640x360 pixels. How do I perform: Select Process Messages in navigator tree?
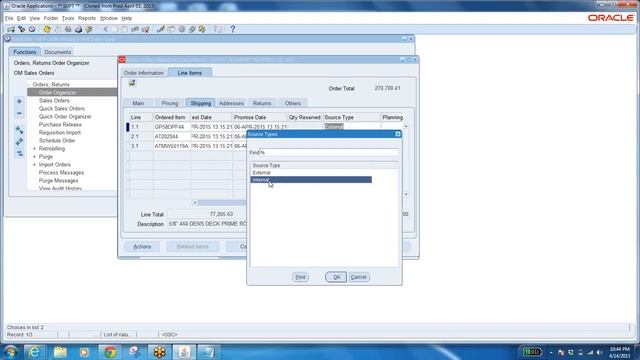(61, 173)
